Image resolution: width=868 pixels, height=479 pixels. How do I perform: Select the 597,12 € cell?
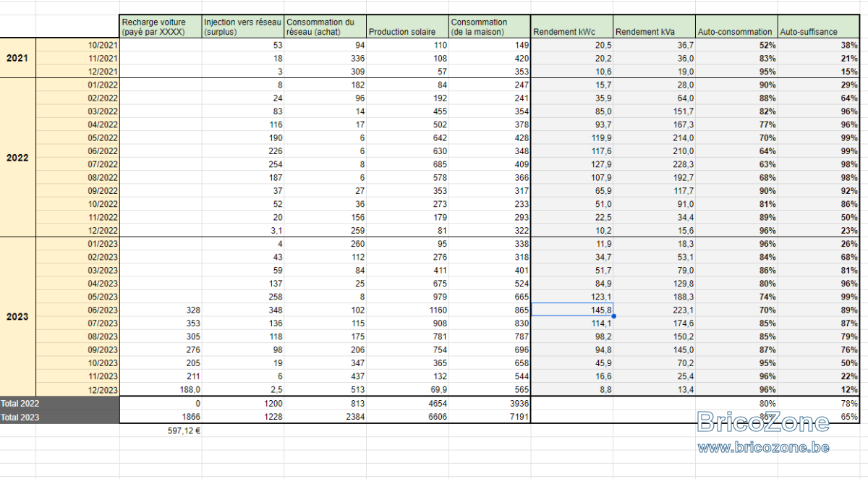(x=161, y=430)
